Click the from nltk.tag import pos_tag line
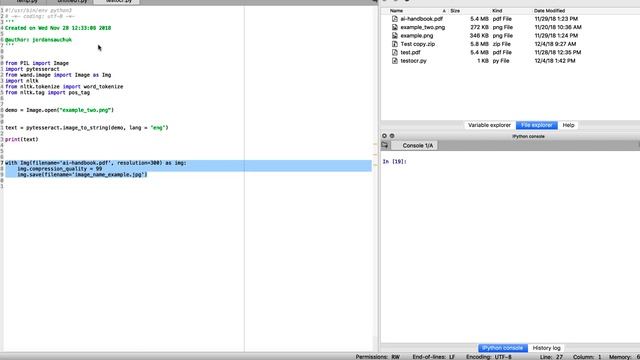640x360 pixels. (47, 93)
